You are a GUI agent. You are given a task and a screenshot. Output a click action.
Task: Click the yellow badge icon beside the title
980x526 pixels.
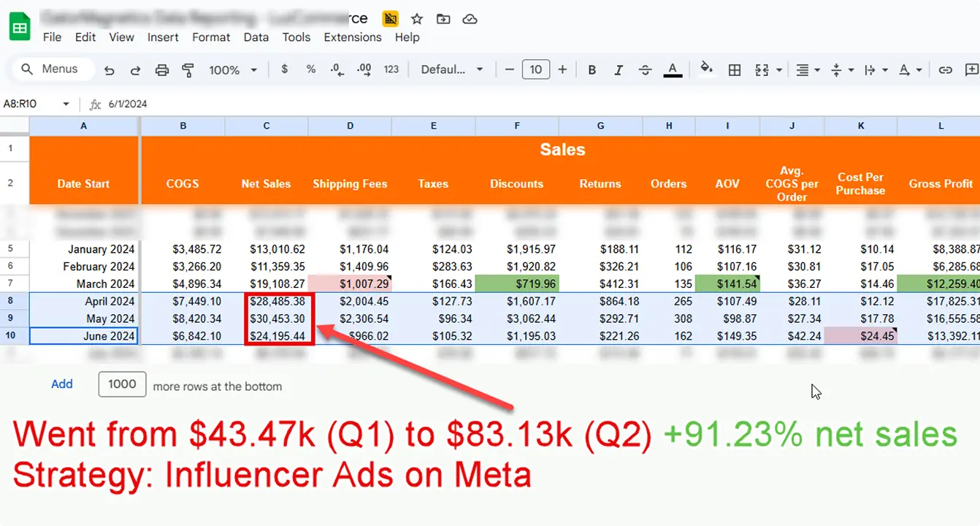click(x=390, y=19)
